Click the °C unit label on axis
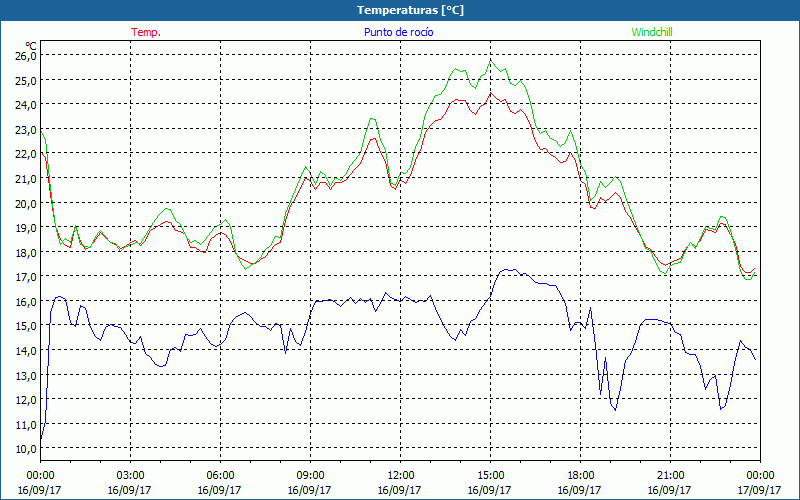The width and height of the screenshot is (800, 500). click(31, 45)
